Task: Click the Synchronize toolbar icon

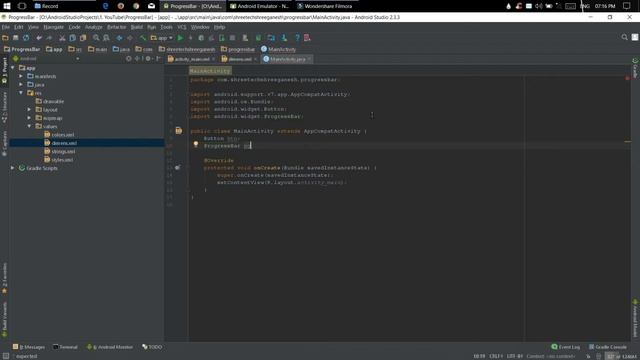Action: click(26, 38)
